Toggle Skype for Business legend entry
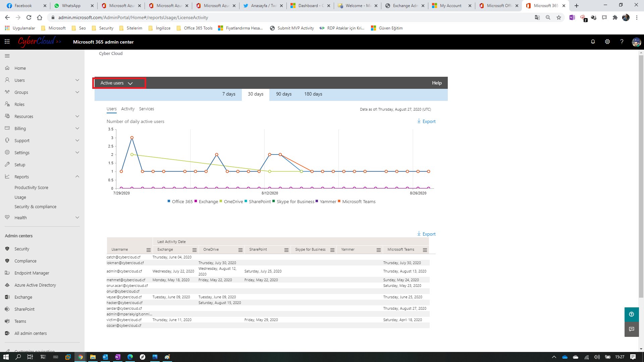This screenshot has width=644, height=362. tap(293, 201)
